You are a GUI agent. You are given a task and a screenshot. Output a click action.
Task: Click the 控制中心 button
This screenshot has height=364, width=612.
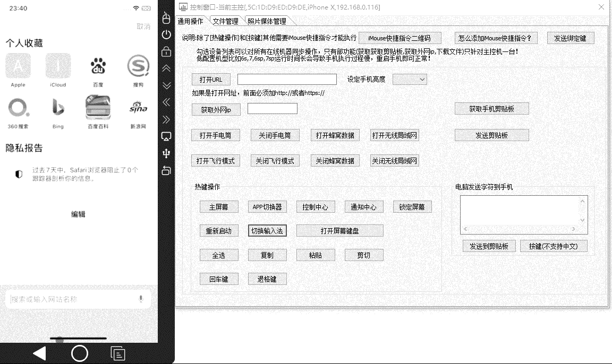coord(316,207)
